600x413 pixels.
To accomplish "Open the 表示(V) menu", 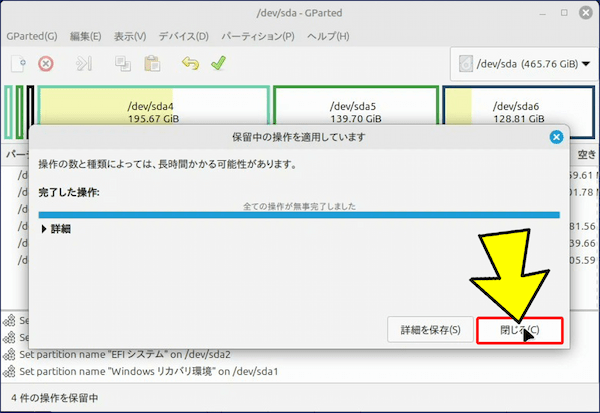I will 130,37.
